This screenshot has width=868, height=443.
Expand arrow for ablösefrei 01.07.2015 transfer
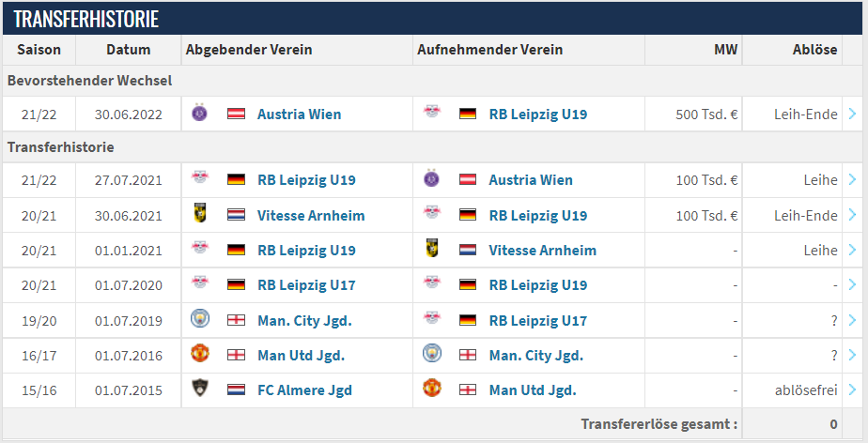[852, 390]
